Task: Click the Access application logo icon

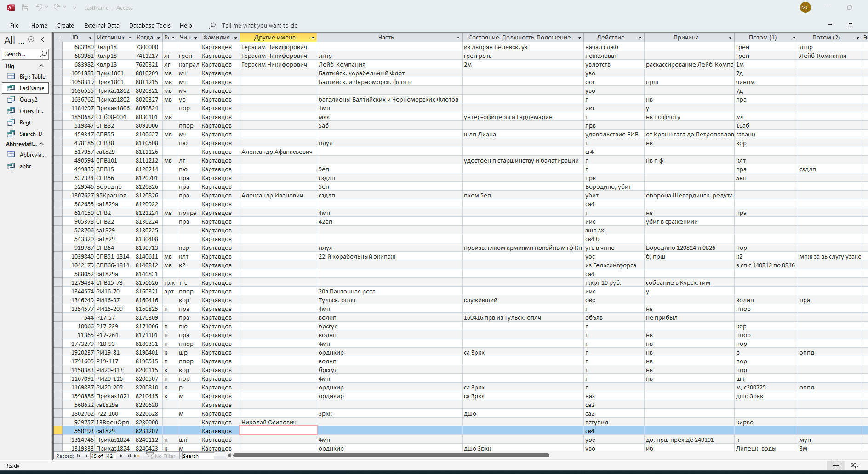Action: 11,7
